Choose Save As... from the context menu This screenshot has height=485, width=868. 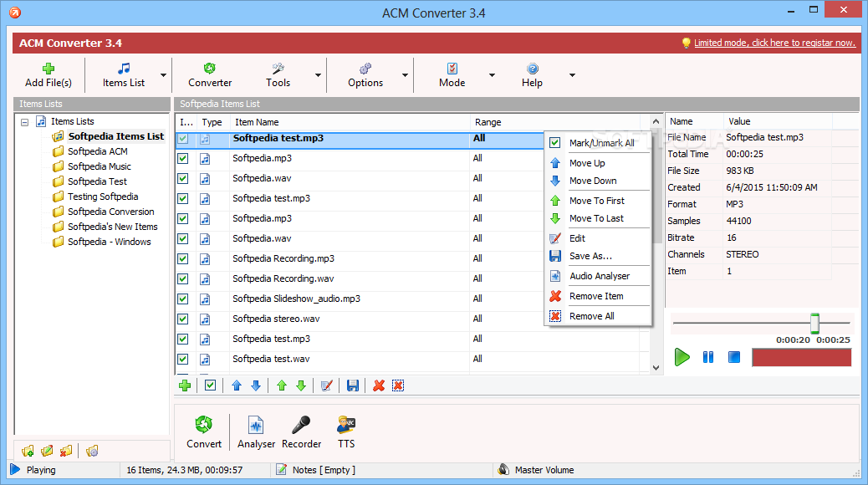[598, 256]
